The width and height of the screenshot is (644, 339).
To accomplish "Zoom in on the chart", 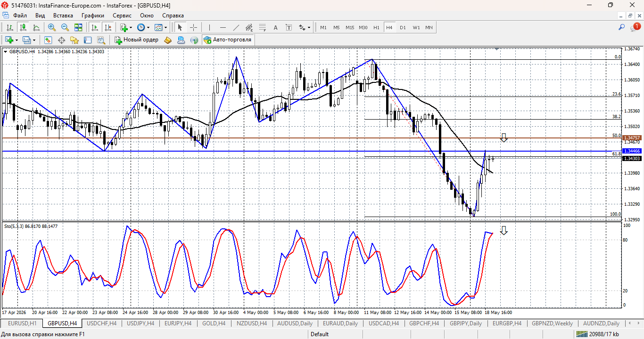I will [52, 27].
